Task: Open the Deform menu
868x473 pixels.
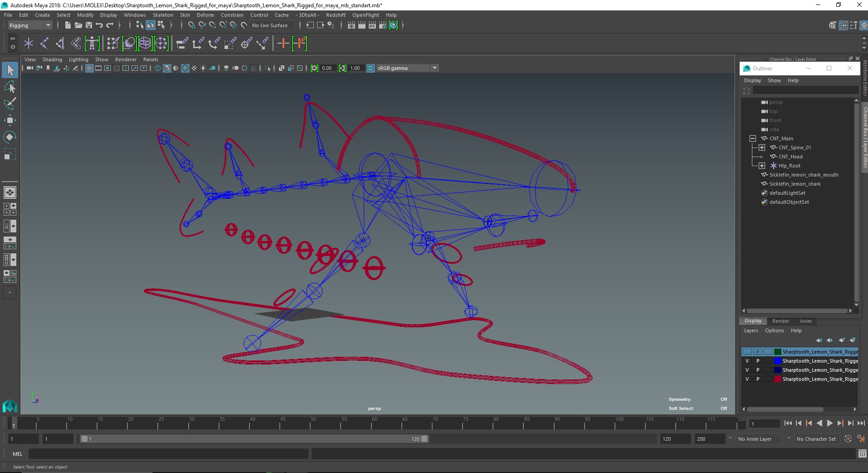Action: (x=205, y=15)
